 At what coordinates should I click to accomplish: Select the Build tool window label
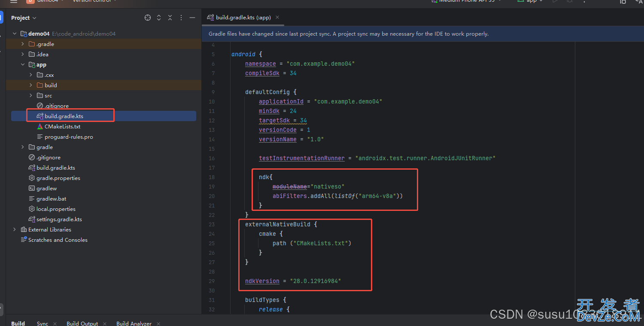tap(18, 323)
